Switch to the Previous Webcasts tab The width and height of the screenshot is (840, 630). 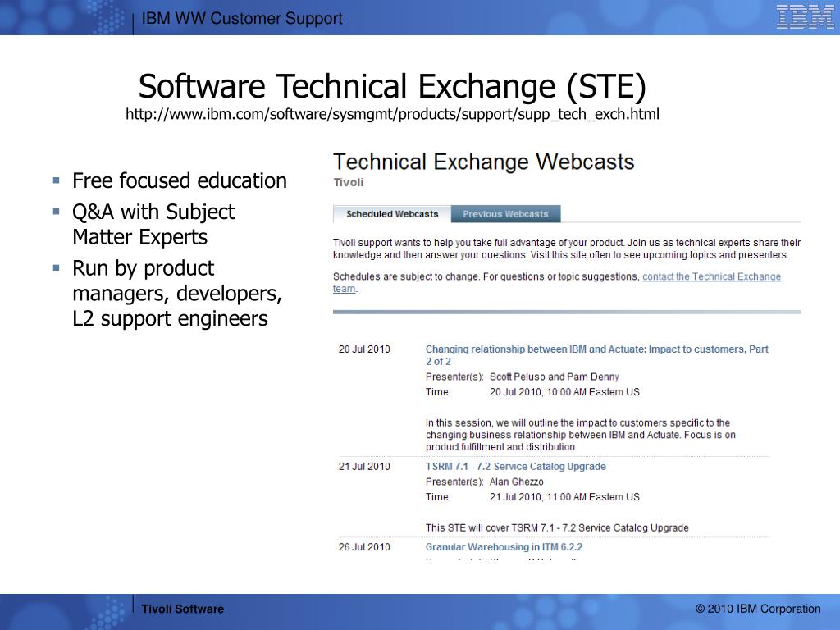(505, 214)
